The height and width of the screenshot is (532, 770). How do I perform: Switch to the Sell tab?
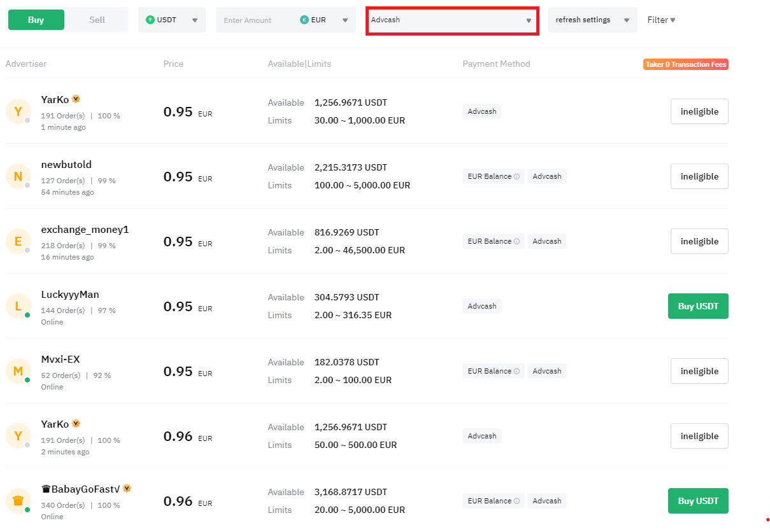97,20
